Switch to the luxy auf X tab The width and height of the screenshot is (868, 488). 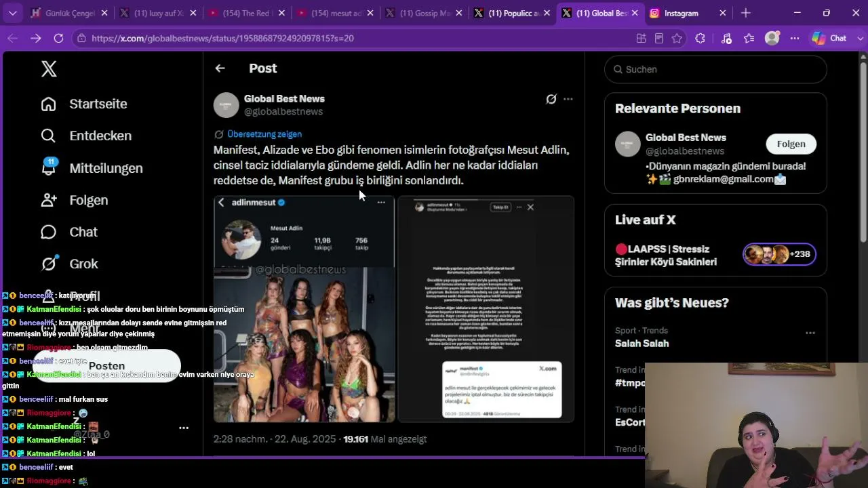(x=158, y=13)
